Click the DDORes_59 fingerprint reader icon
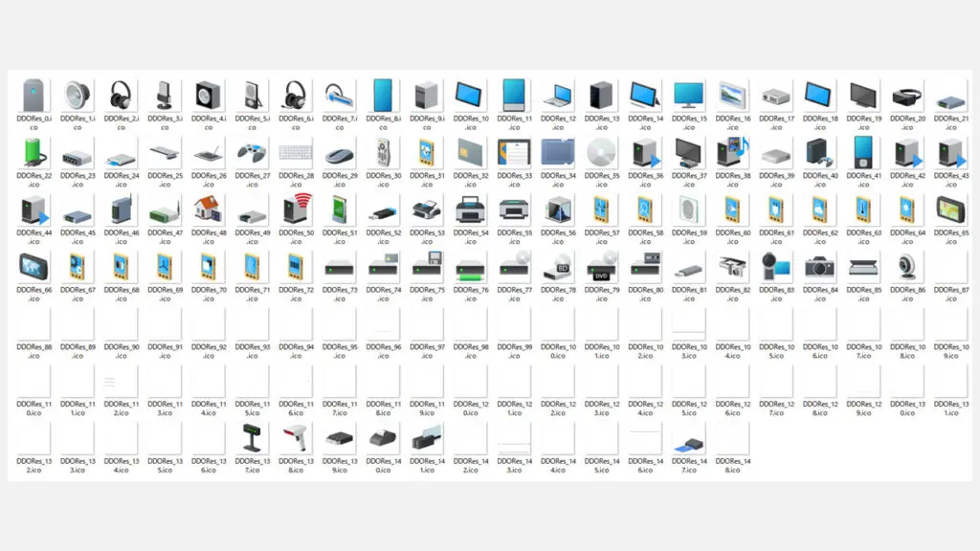980x551 pixels. 689,209
